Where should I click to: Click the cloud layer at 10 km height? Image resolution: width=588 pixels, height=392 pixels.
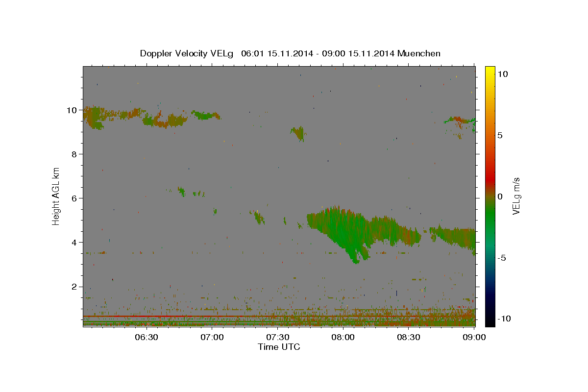[152, 118]
